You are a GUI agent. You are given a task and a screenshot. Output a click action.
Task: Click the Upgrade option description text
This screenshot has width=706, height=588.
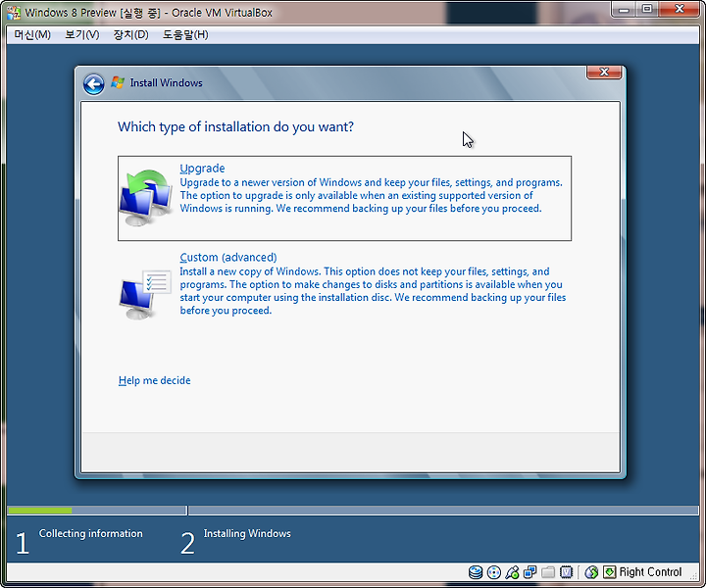[x=371, y=196]
